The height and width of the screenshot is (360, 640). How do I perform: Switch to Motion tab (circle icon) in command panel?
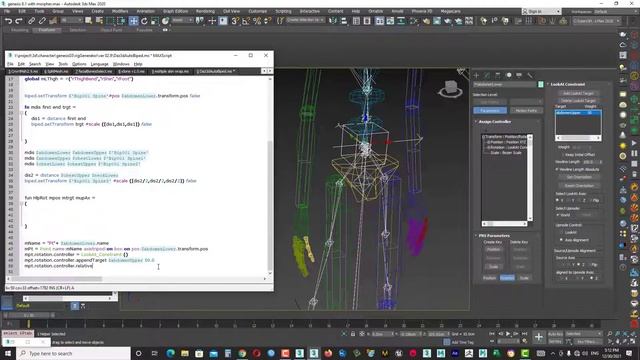(509, 75)
